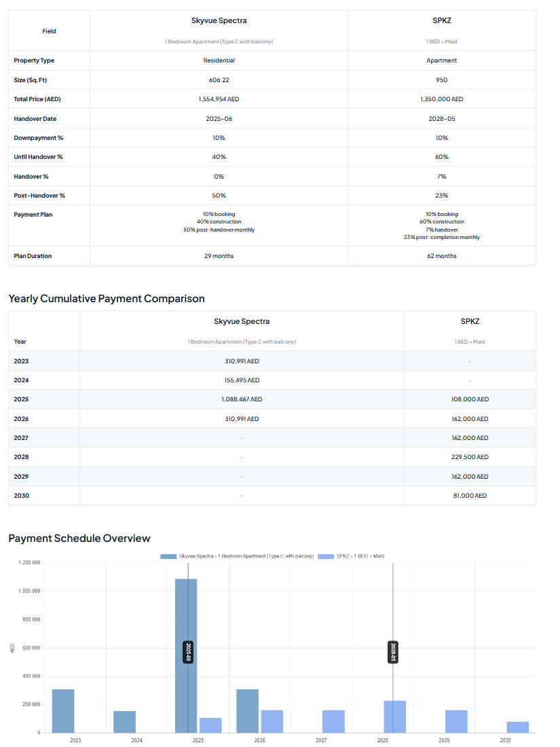Click the 108,000 AED value for 2025
Image resolution: width=560 pixels, height=747 pixels.
pos(470,399)
